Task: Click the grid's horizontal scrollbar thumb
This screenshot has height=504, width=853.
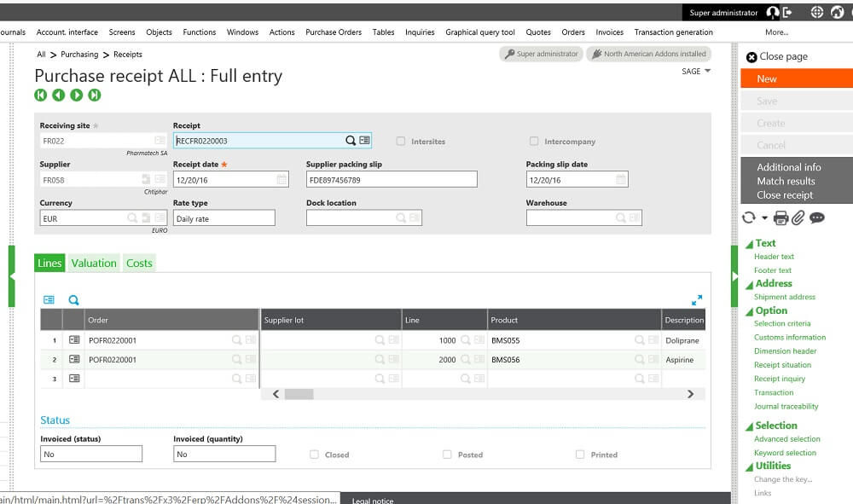Action: (299, 394)
